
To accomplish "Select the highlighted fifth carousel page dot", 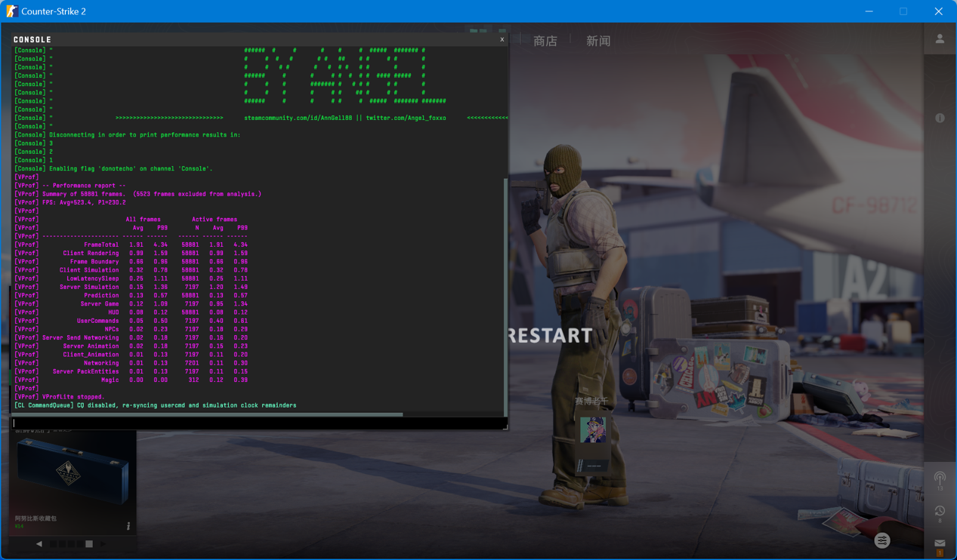I will (89, 543).
